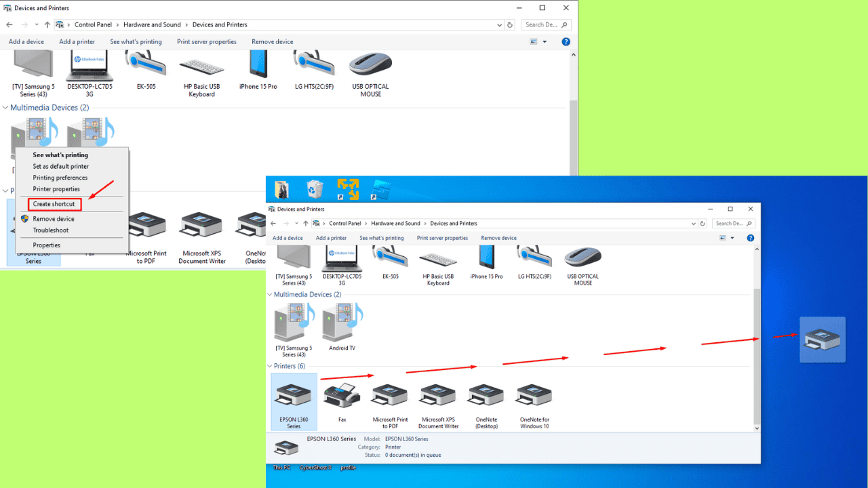Open the address history dropdown in the context-menu window
868x488 pixels.
tap(499, 24)
